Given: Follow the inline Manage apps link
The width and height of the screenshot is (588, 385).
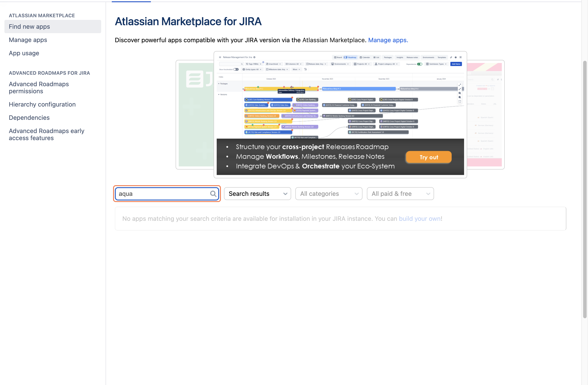Looking at the screenshot, I should click(388, 40).
